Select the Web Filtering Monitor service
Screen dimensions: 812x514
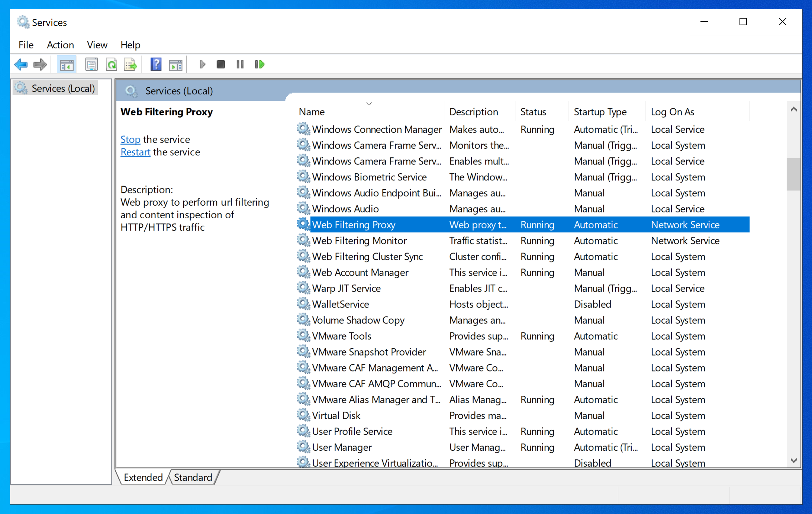[x=523, y=241]
